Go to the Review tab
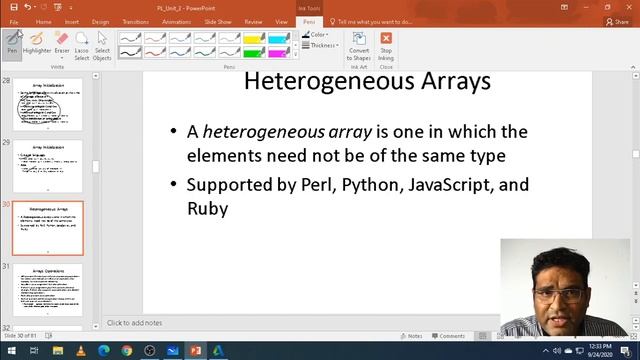Viewport: 640px width, 360px height. (x=253, y=22)
